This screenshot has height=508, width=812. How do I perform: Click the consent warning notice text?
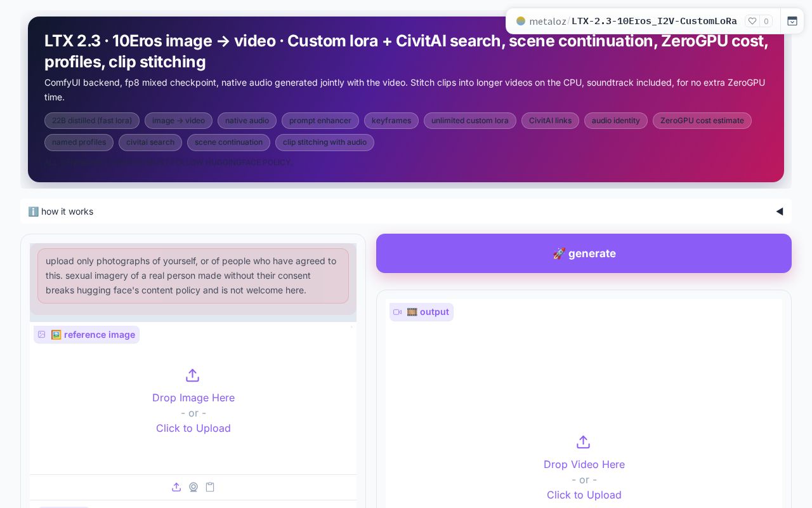tap(193, 276)
